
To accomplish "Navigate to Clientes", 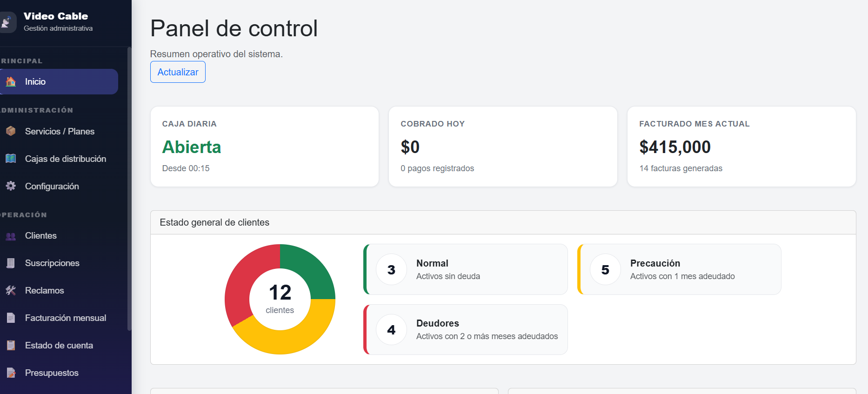I will [x=59, y=236].
